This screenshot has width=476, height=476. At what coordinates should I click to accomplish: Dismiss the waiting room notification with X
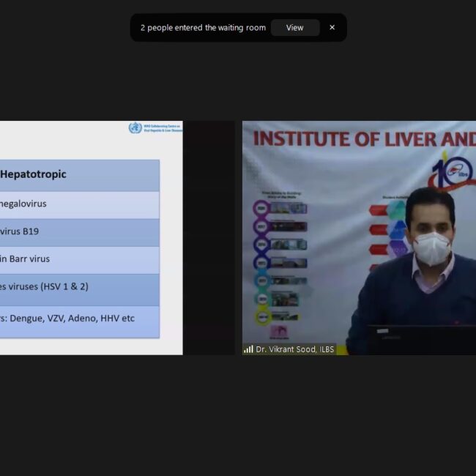click(332, 28)
